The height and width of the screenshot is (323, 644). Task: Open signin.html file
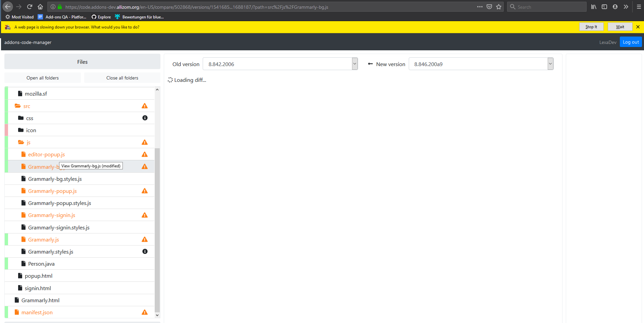click(x=38, y=288)
